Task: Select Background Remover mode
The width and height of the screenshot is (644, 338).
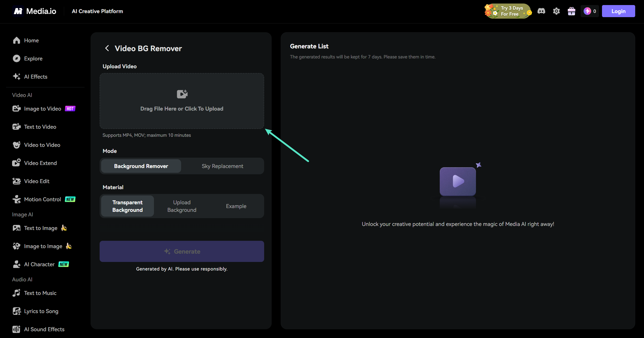Action: point(141,166)
